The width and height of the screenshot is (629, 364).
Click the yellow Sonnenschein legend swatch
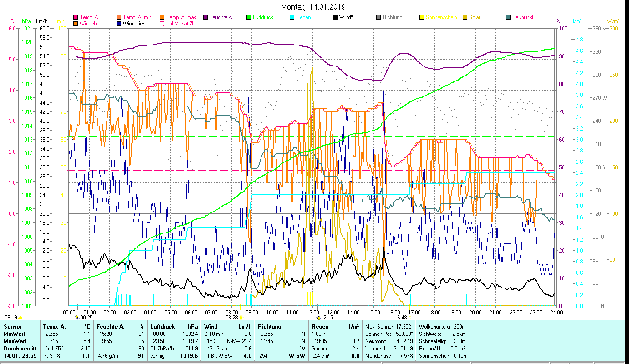pyautogui.click(x=422, y=17)
